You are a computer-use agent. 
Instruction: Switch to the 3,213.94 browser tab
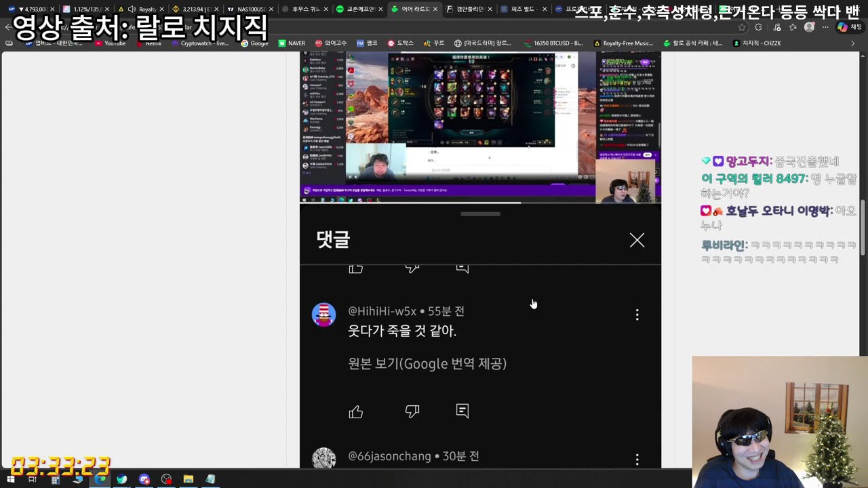pos(195,9)
